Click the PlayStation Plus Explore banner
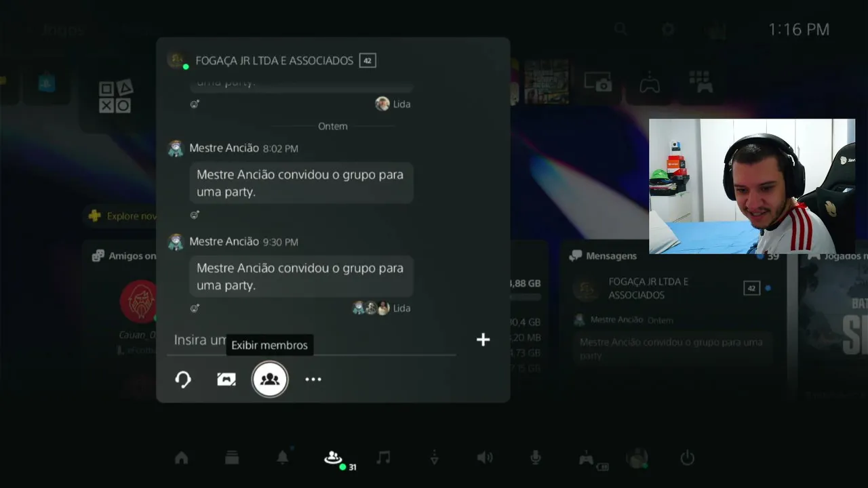868x488 pixels. (x=121, y=216)
